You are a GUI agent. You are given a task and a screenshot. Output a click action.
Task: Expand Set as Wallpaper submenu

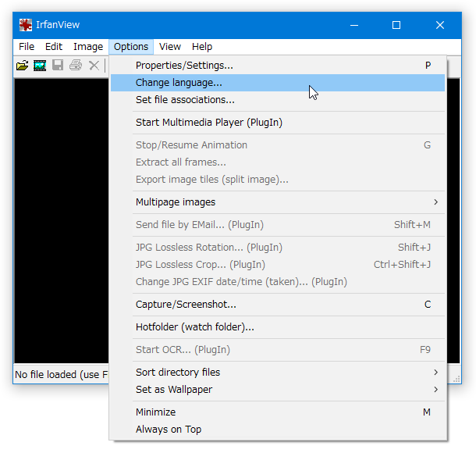click(x=278, y=390)
